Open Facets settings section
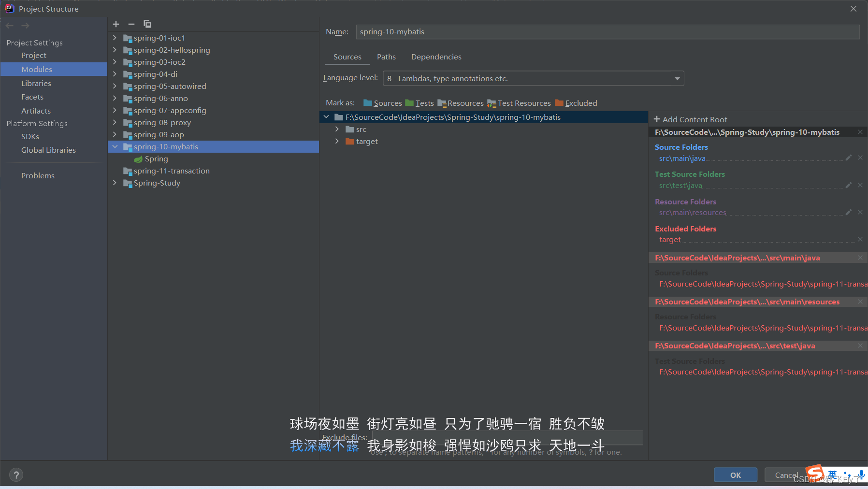Screen dimensions: 868x489 click(32, 97)
